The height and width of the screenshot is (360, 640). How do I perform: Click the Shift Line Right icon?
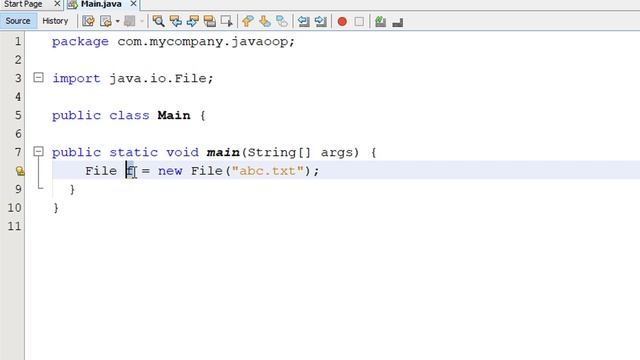coord(321,21)
